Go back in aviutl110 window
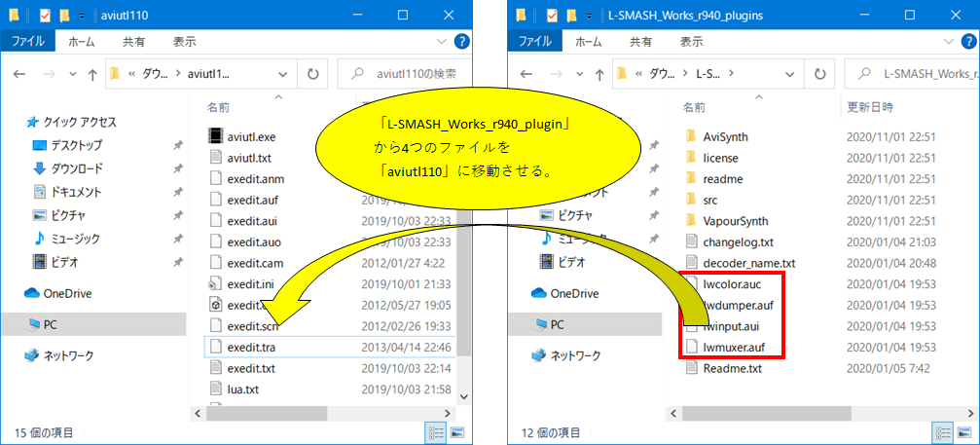The image size is (980, 445). tap(19, 74)
